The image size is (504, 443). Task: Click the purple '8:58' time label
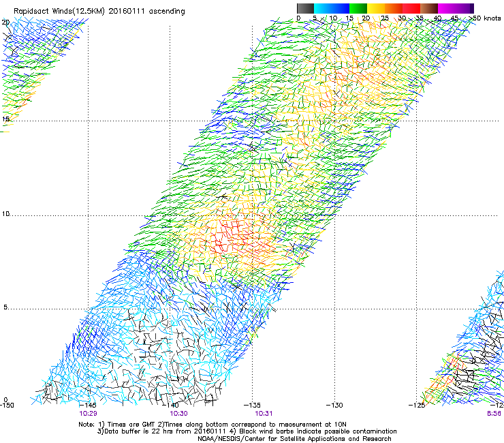pyautogui.click(x=494, y=414)
